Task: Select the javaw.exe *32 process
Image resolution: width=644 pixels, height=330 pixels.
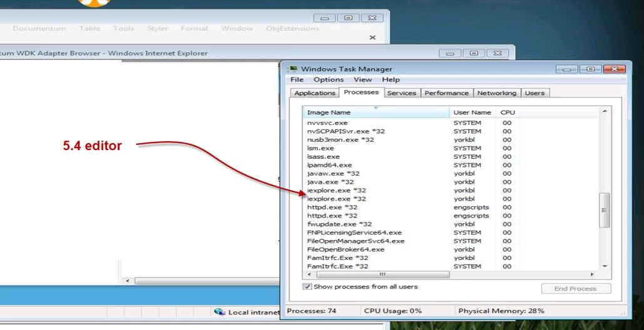Action: pos(451,173)
